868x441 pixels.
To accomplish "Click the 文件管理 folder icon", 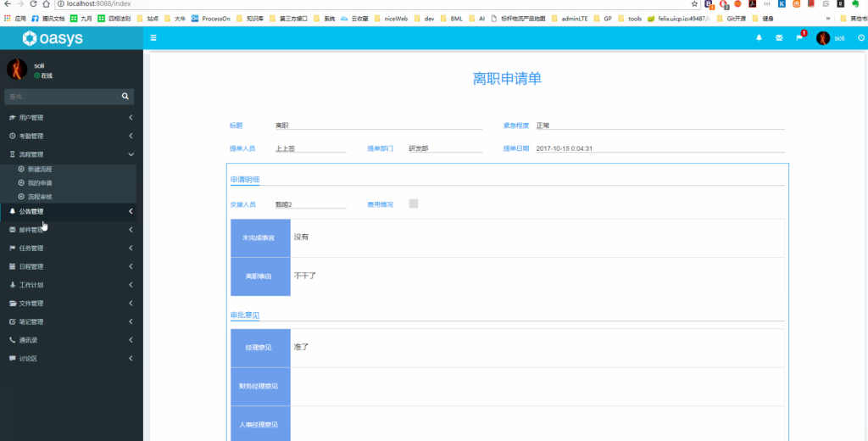I will [x=13, y=303].
